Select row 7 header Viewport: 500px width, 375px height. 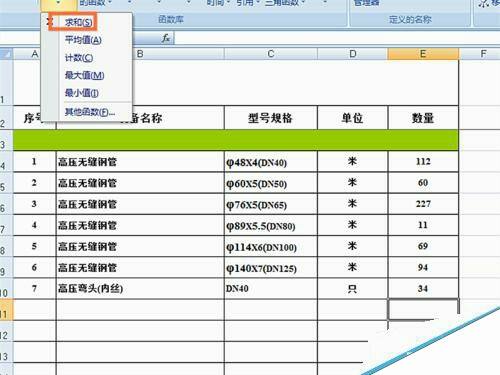pos(6,225)
